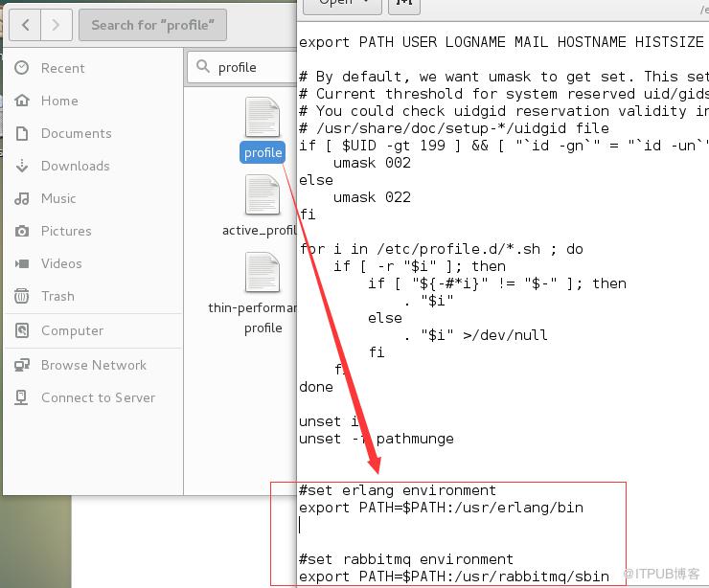Click the Downloads arrow icon
This screenshot has height=588, width=709.
coord(22,166)
